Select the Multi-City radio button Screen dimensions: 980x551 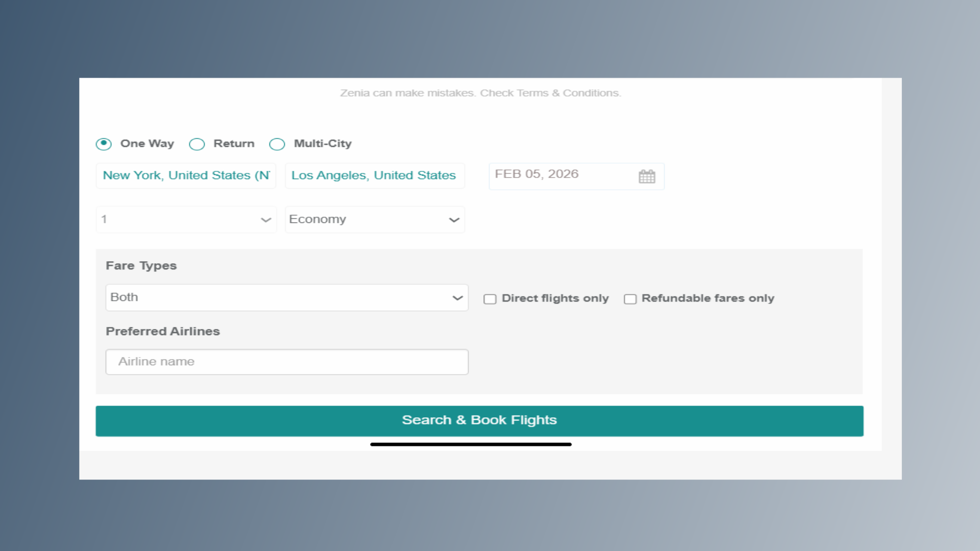(x=277, y=144)
